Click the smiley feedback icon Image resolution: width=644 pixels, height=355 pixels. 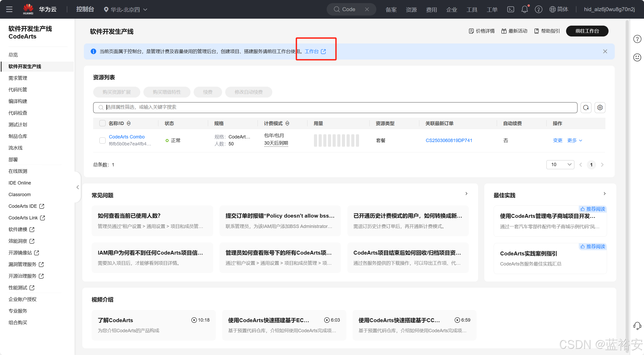pyautogui.click(x=637, y=57)
